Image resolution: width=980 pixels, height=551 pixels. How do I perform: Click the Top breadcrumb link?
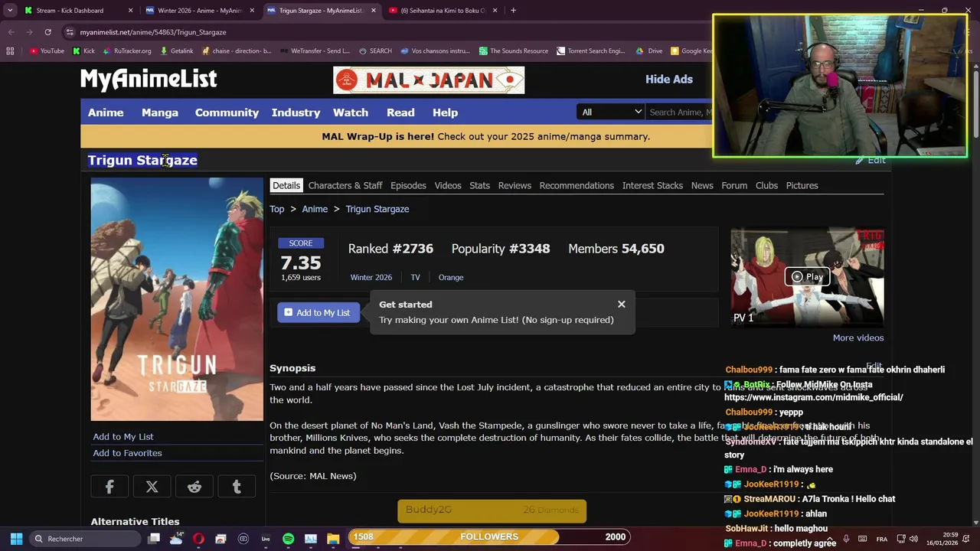(276, 209)
